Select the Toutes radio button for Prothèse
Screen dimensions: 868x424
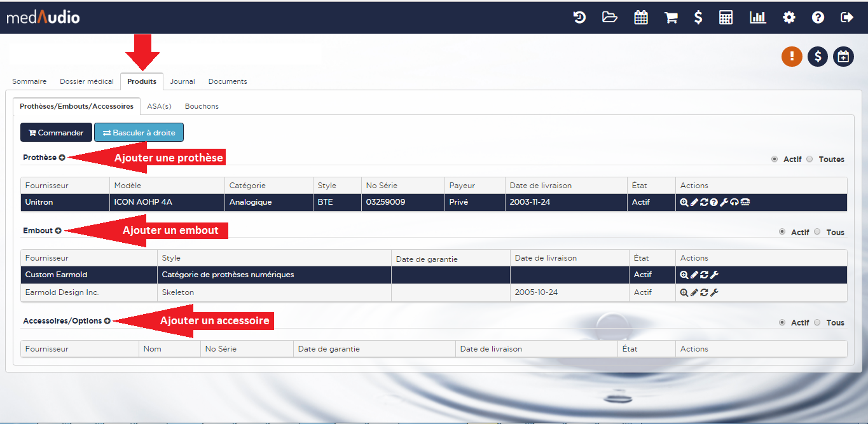pyautogui.click(x=809, y=159)
